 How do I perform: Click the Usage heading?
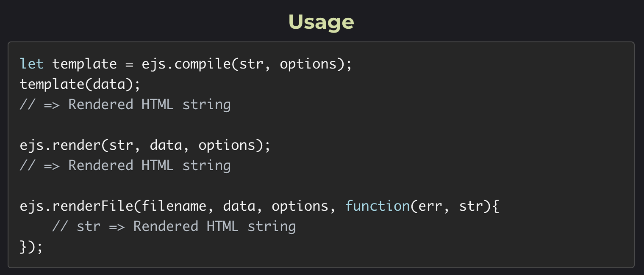(321, 22)
